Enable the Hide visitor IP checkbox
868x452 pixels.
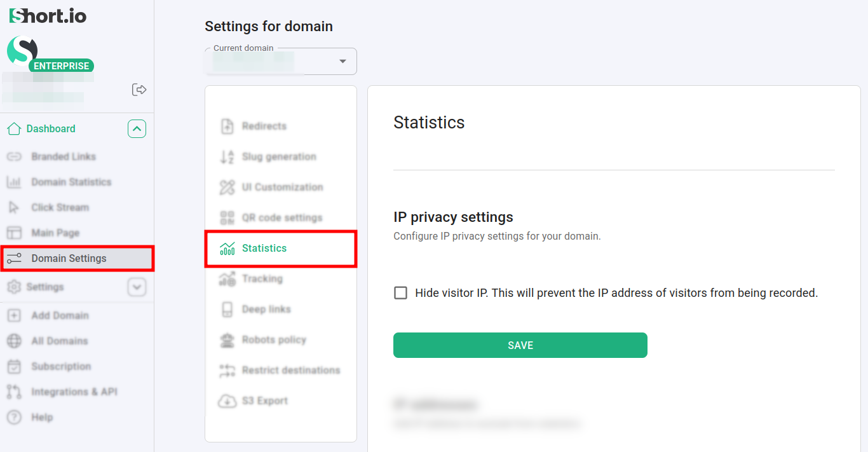pos(401,293)
